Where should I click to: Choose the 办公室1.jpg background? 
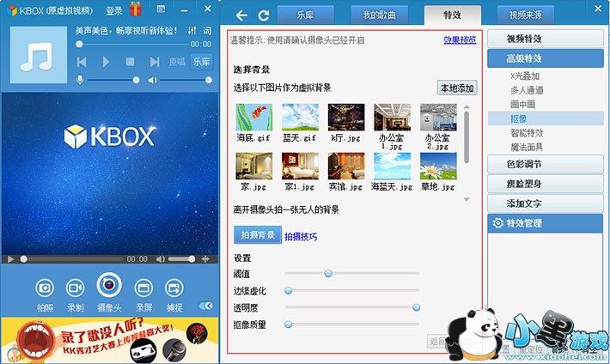[x=392, y=117]
